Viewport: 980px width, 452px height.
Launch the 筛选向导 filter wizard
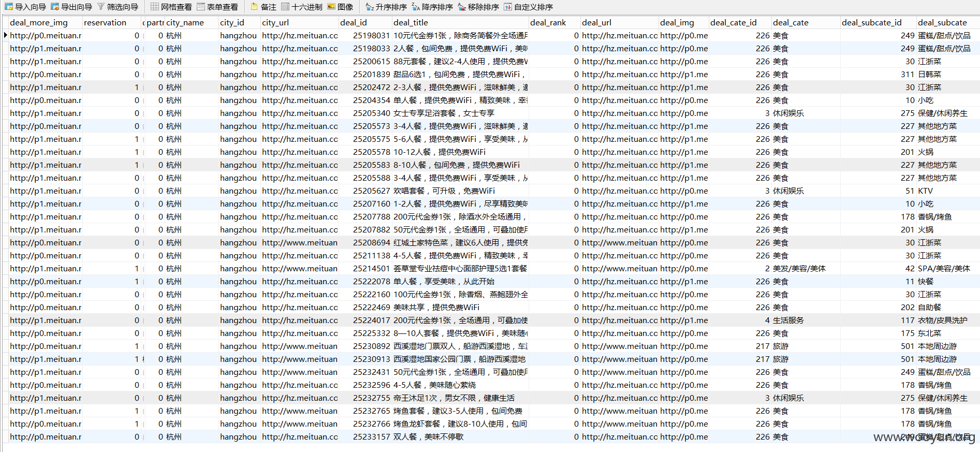(x=118, y=7)
